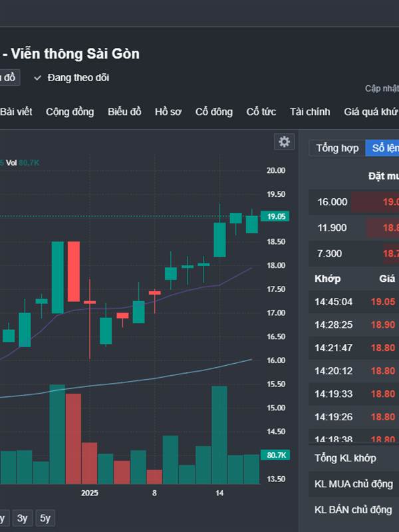Switch to Cộng đồng tab

(70, 112)
